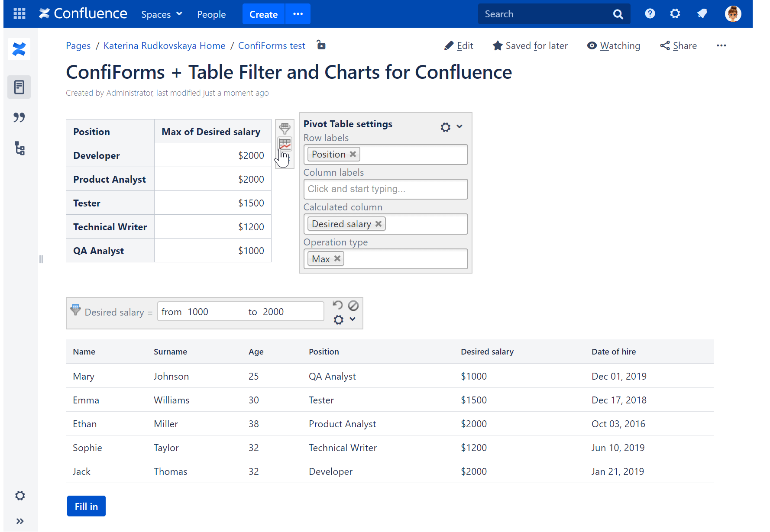Disable filtering using the cancel icon
This screenshot has width=770, height=532.
click(x=354, y=305)
